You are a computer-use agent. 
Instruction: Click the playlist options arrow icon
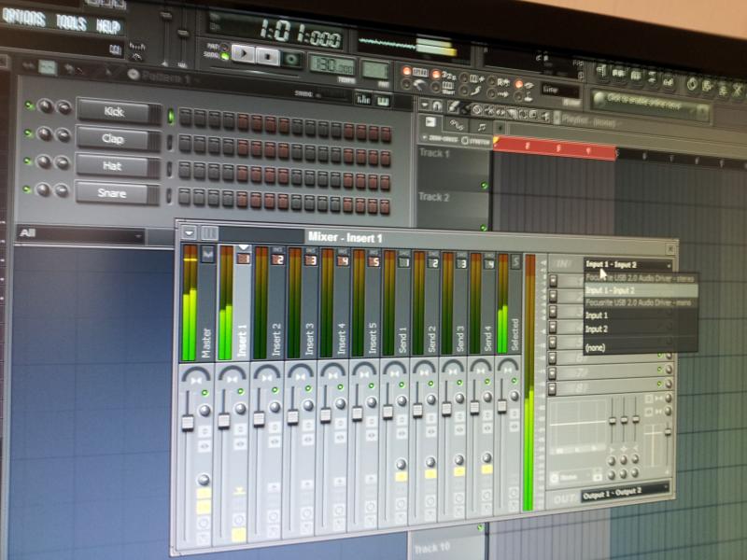tap(424, 105)
